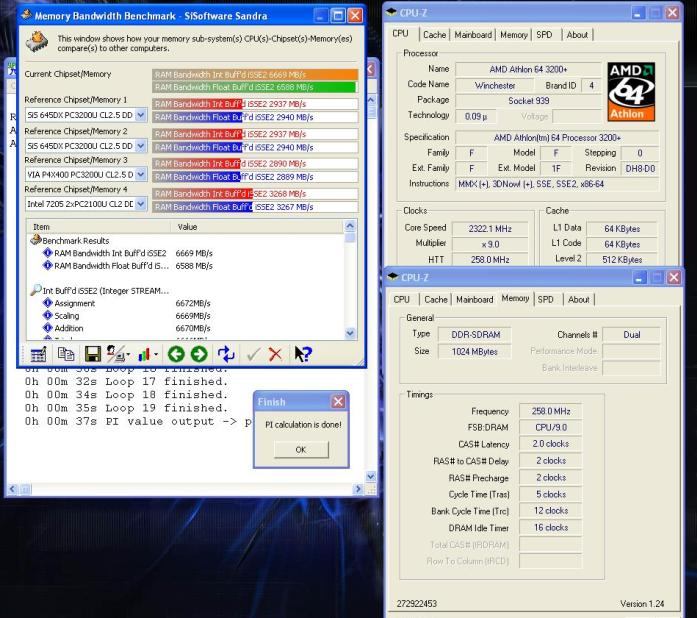Image resolution: width=697 pixels, height=618 pixels.
Task: Open the SPD tab in upper CPU-Z
Action: [x=544, y=35]
